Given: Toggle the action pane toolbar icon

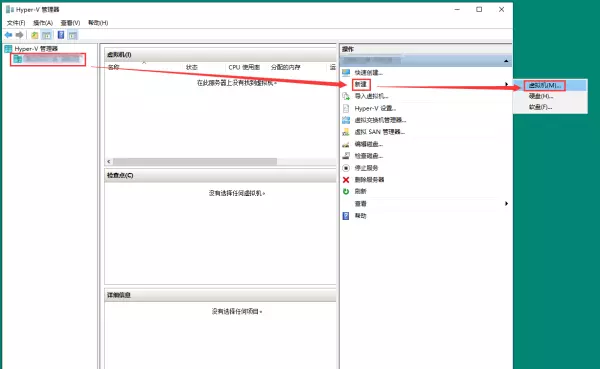Looking at the screenshot, I should pyautogui.click(x=73, y=35).
